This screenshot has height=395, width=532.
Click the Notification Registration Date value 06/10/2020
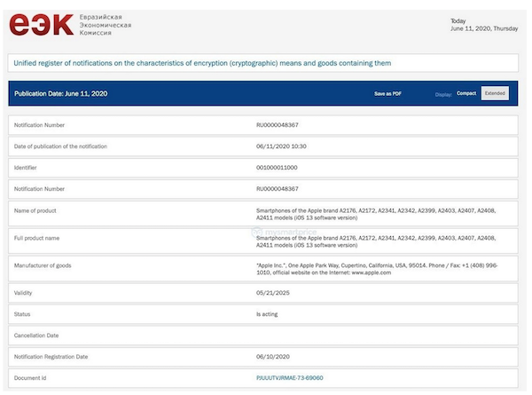click(x=271, y=357)
